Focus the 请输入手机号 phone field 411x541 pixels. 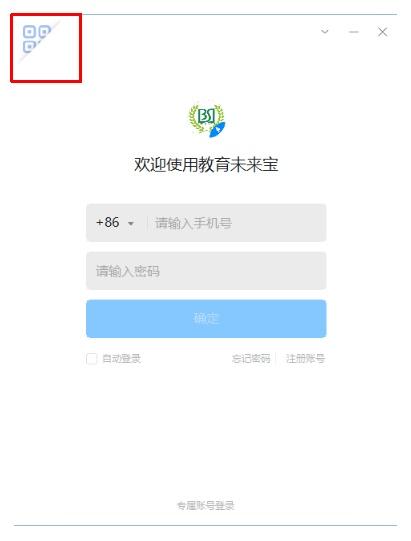click(x=236, y=223)
